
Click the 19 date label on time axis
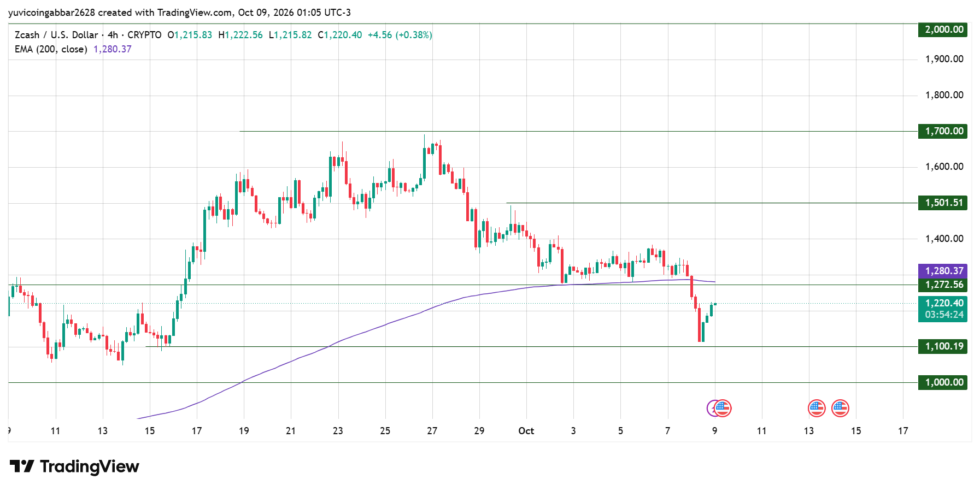tap(244, 431)
